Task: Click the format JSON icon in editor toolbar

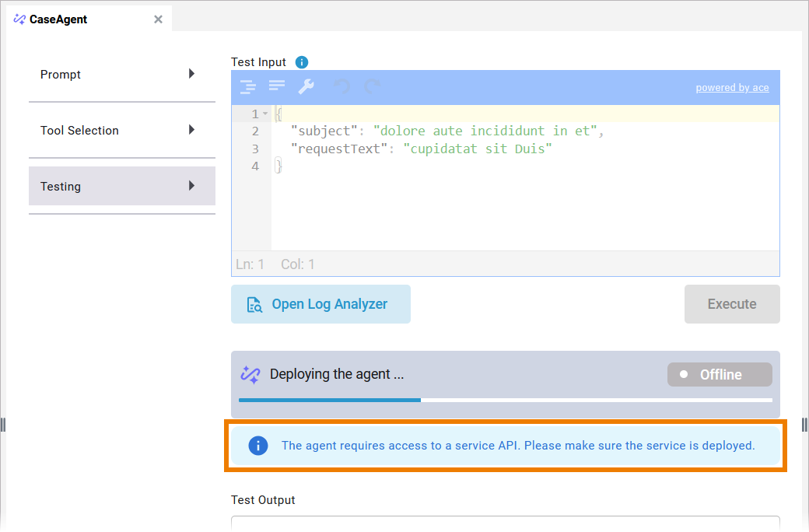Action: (x=247, y=86)
